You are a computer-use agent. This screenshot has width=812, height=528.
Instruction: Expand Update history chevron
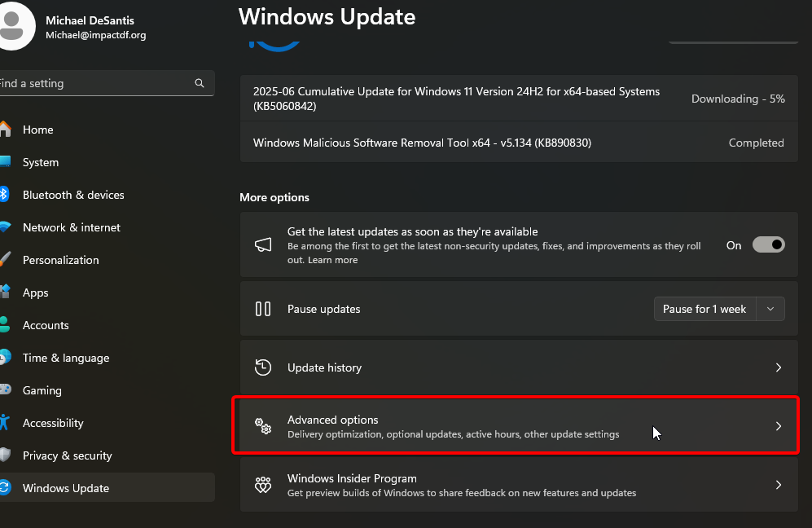click(x=779, y=367)
